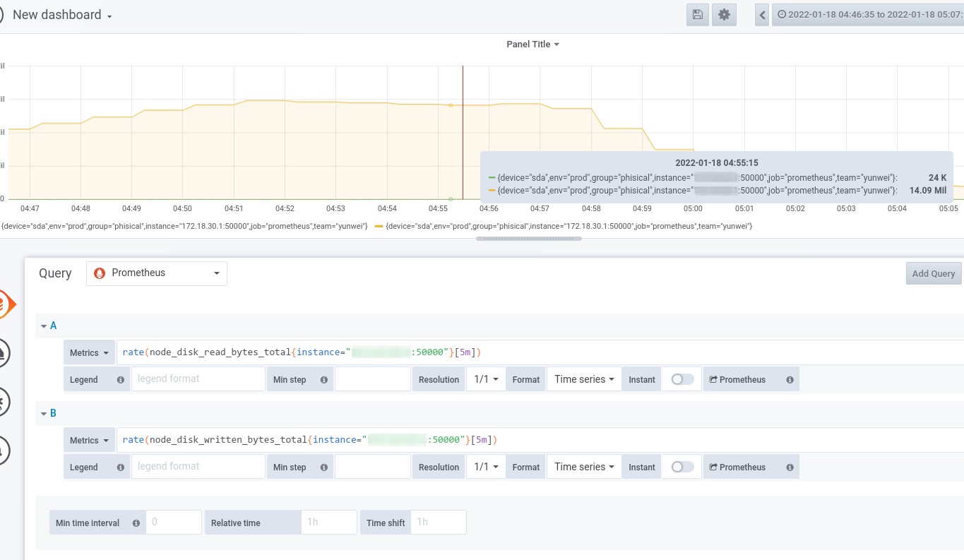Screen dimensions: 964x560
Task: Click the Time shift label
Action: [x=386, y=523]
